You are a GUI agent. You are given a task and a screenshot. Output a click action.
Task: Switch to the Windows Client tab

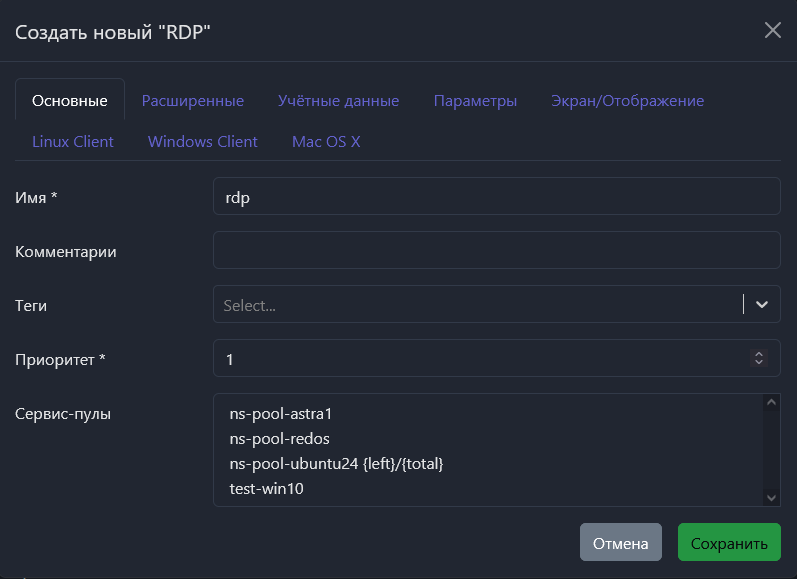click(203, 141)
